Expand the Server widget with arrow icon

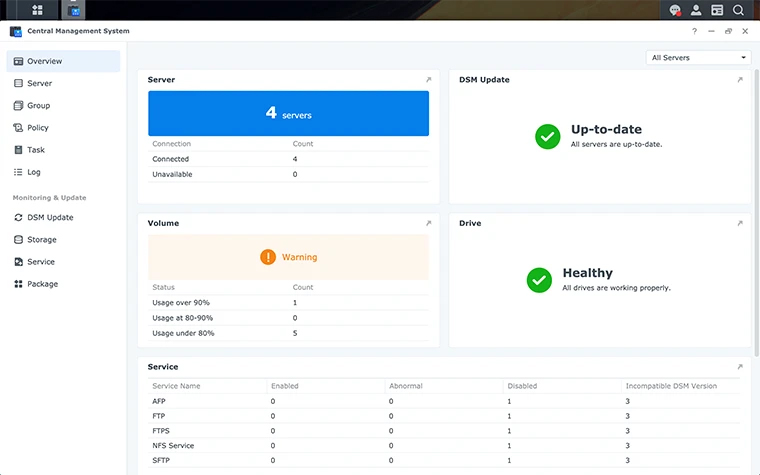click(428, 80)
